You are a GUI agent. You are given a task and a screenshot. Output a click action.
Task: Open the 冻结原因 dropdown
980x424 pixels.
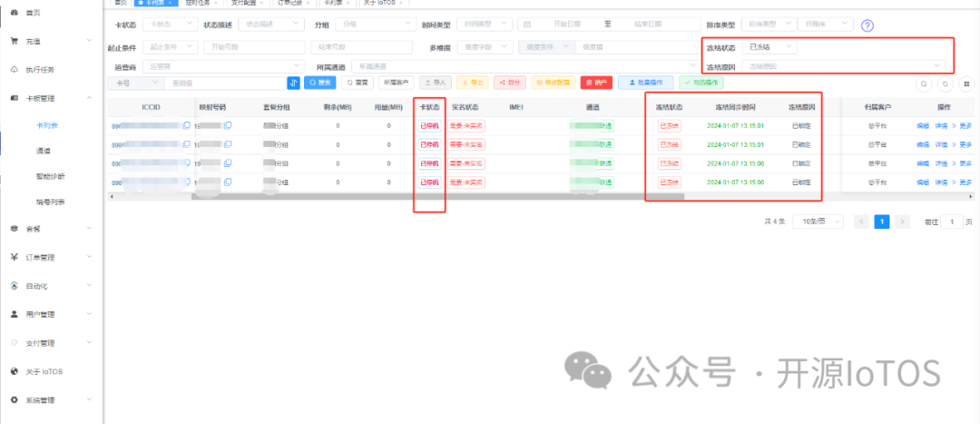coord(843,65)
